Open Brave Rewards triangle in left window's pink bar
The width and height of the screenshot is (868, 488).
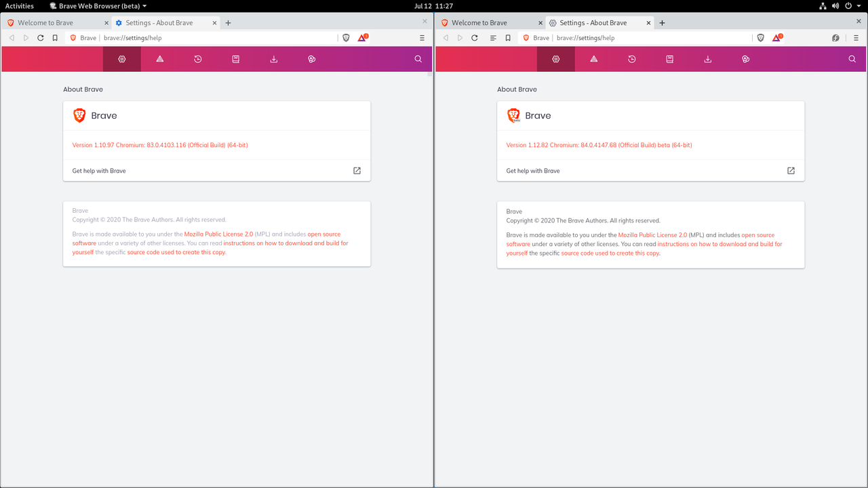pyautogui.click(x=160, y=59)
